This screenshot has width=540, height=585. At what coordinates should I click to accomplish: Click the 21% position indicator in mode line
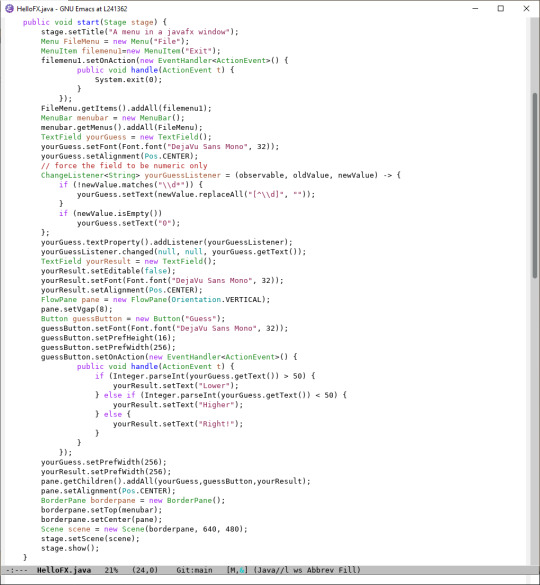111,570
